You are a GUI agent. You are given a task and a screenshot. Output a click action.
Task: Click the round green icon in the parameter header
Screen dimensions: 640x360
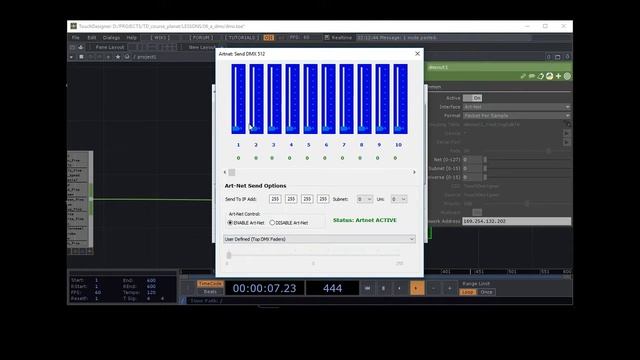click(x=567, y=76)
